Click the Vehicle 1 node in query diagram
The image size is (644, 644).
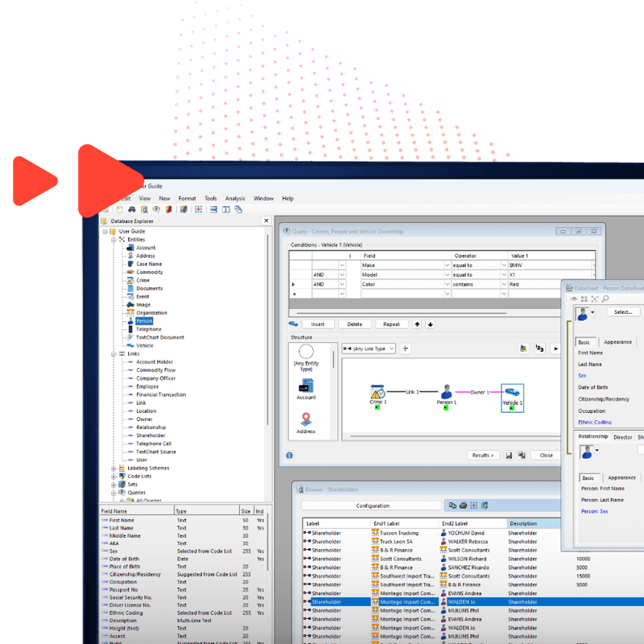tap(512, 394)
